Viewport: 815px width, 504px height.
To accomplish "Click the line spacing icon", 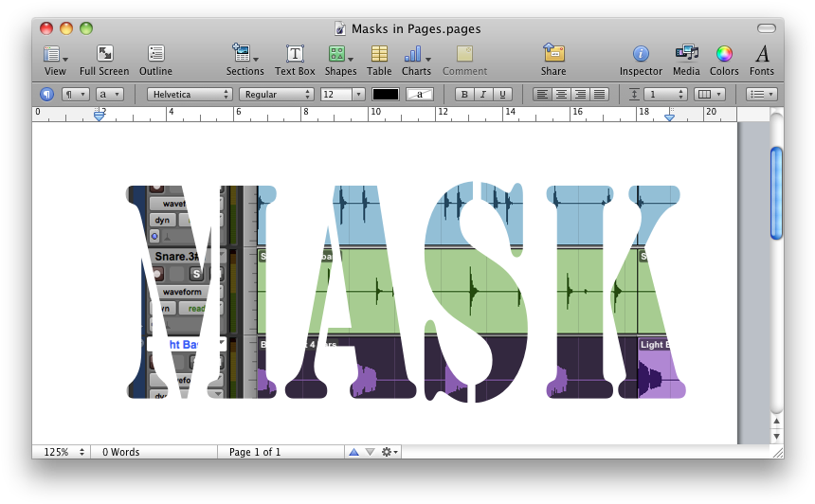I will [x=634, y=94].
